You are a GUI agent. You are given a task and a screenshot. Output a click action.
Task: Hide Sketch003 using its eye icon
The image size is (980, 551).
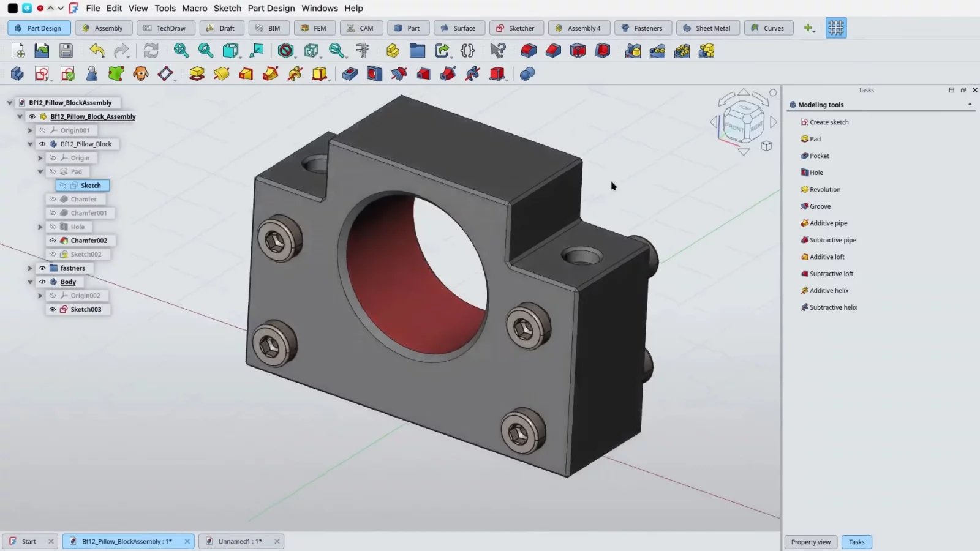click(x=53, y=309)
